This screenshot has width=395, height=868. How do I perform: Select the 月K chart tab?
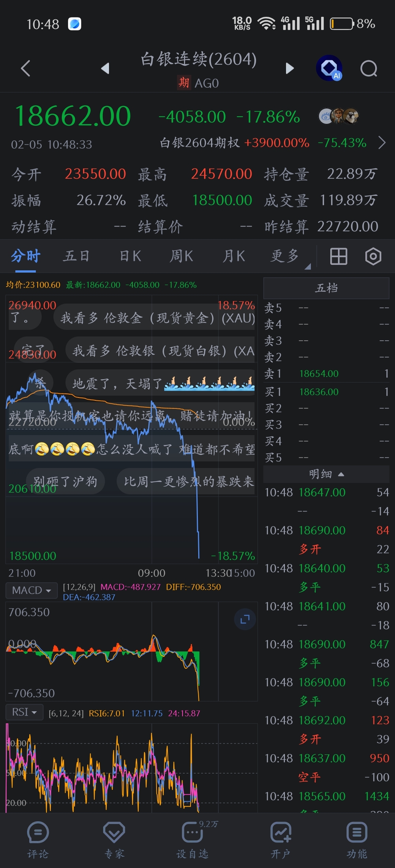pos(234,256)
